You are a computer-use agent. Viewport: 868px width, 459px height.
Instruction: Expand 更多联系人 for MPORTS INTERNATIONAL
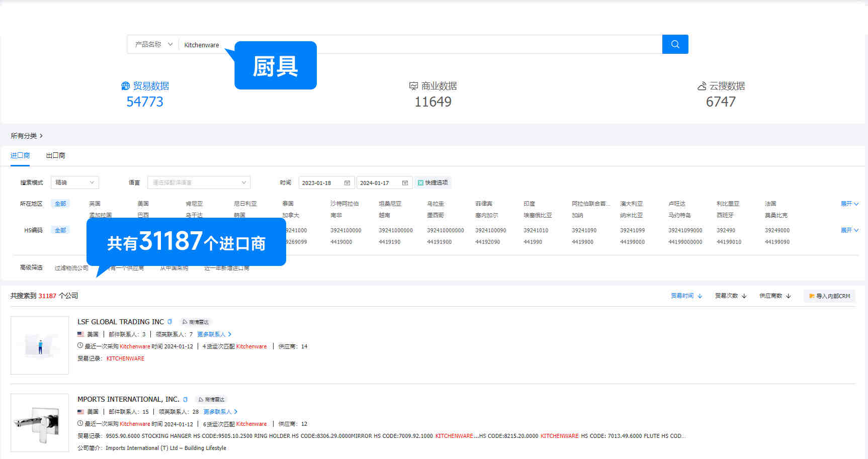point(220,412)
